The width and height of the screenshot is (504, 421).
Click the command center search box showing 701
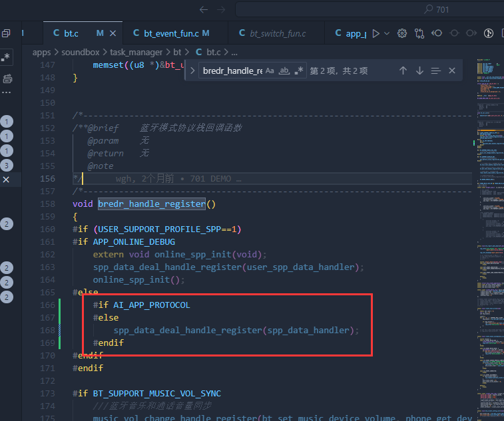[x=370, y=9]
